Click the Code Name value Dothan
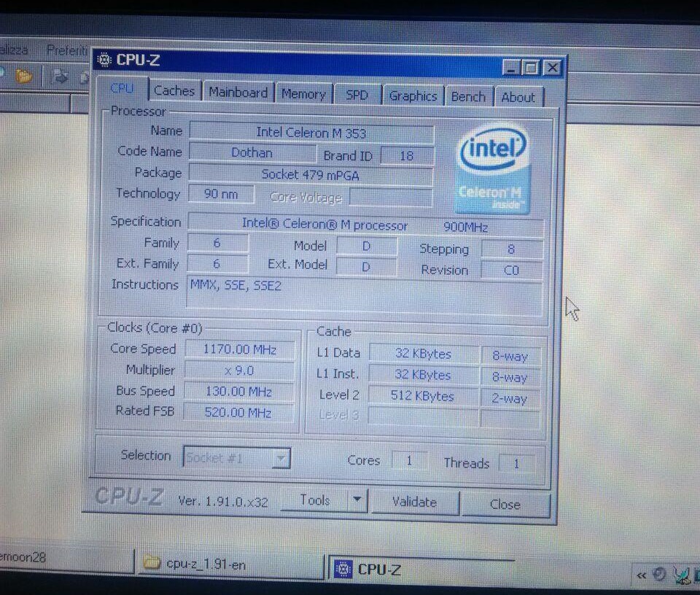Viewport: 700px width, 595px height. click(252, 152)
